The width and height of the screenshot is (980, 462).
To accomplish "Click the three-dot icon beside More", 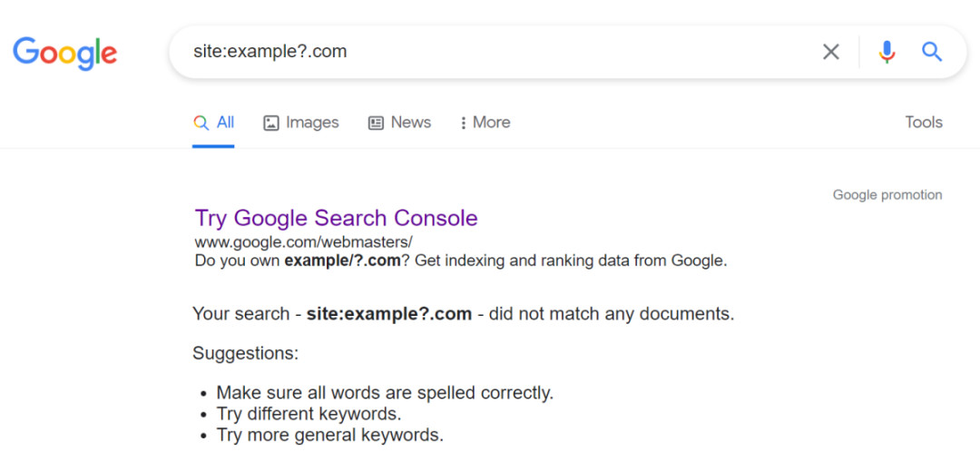I will pyautogui.click(x=463, y=123).
